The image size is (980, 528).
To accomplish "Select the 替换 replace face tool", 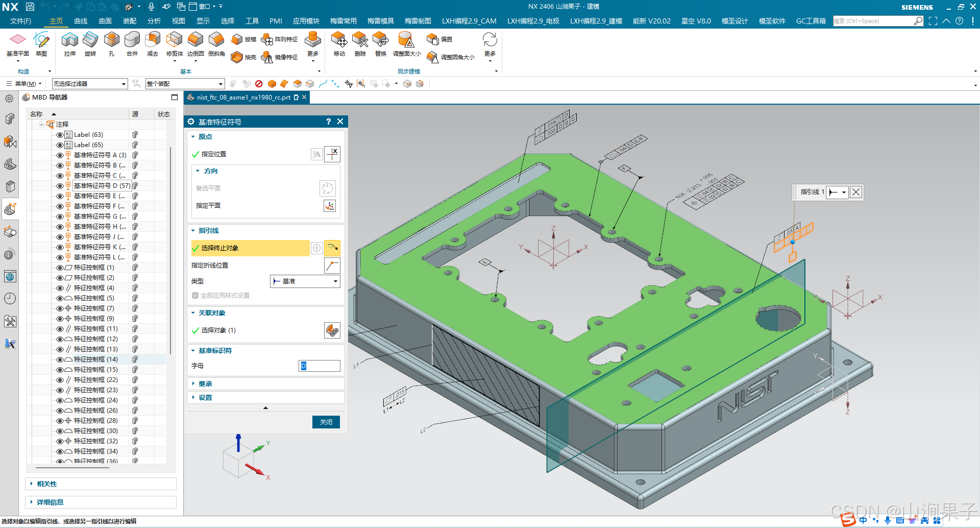I will [x=381, y=44].
